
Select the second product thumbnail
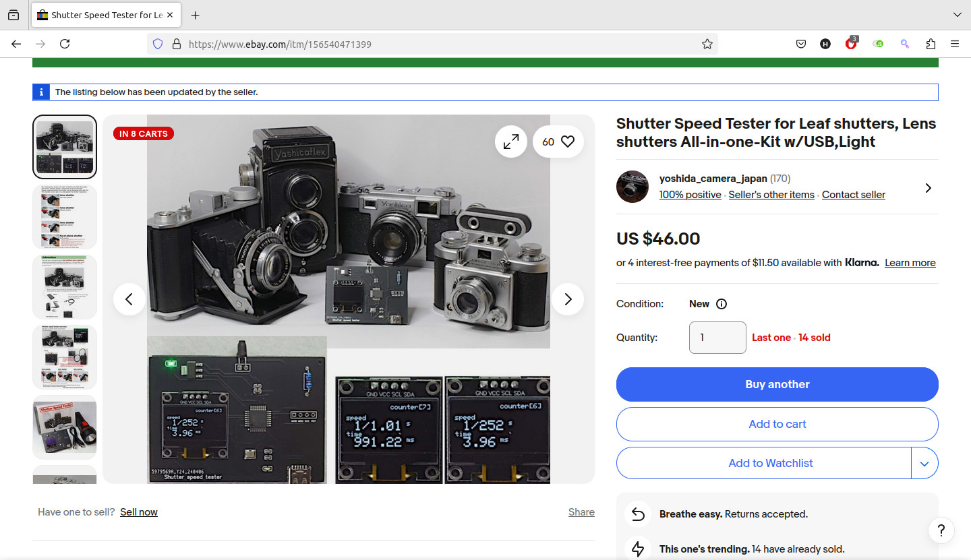65,217
